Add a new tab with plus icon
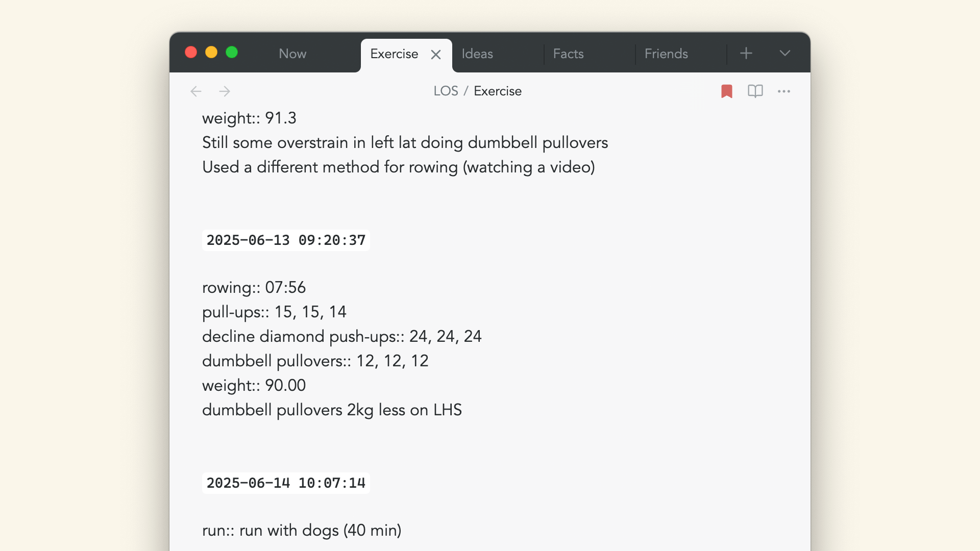980x551 pixels. tap(746, 53)
